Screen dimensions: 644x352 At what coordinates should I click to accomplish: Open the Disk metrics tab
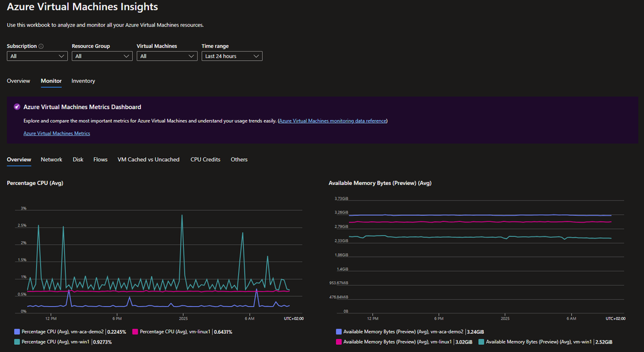click(x=78, y=160)
